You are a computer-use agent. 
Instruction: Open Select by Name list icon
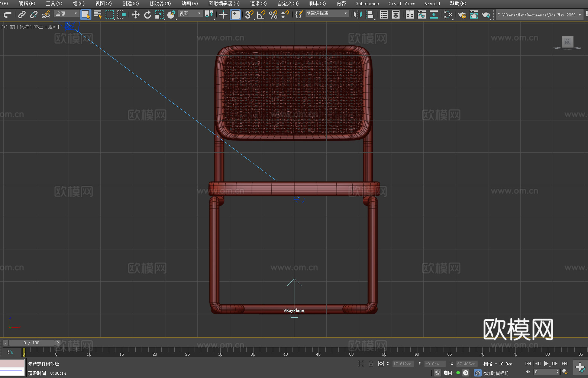click(98, 14)
